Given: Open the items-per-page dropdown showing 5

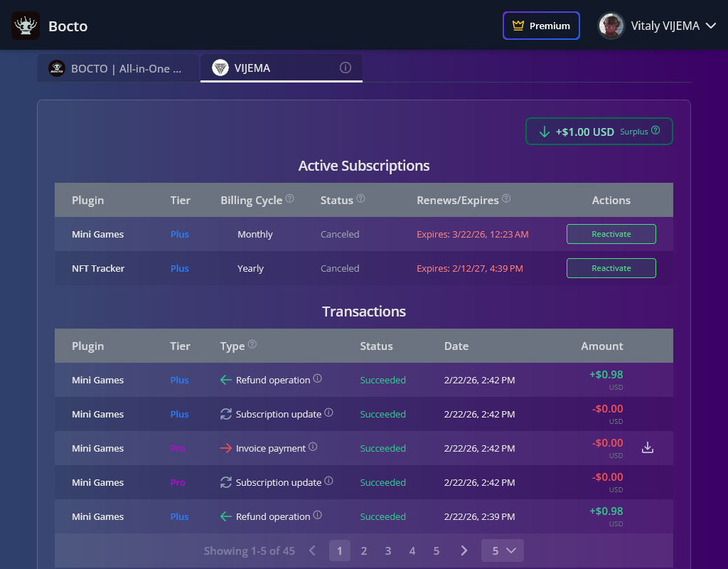Looking at the screenshot, I should click(x=502, y=550).
